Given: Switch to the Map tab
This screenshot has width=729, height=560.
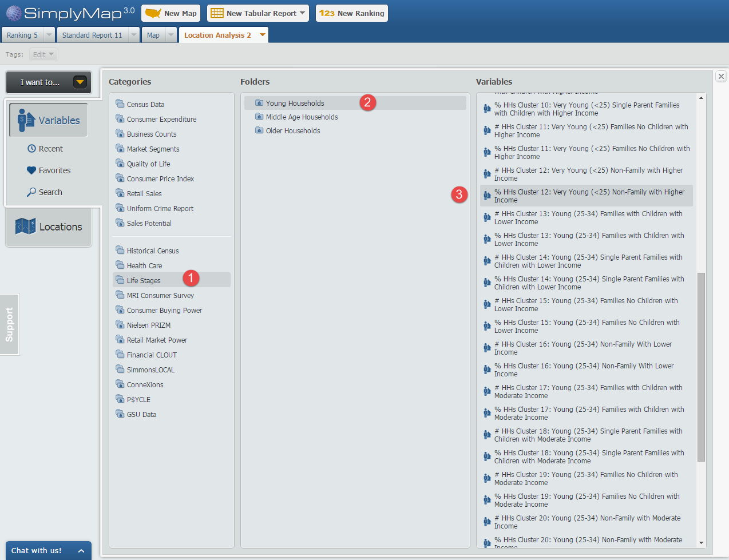Looking at the screenshot, I should click(153, 35).
